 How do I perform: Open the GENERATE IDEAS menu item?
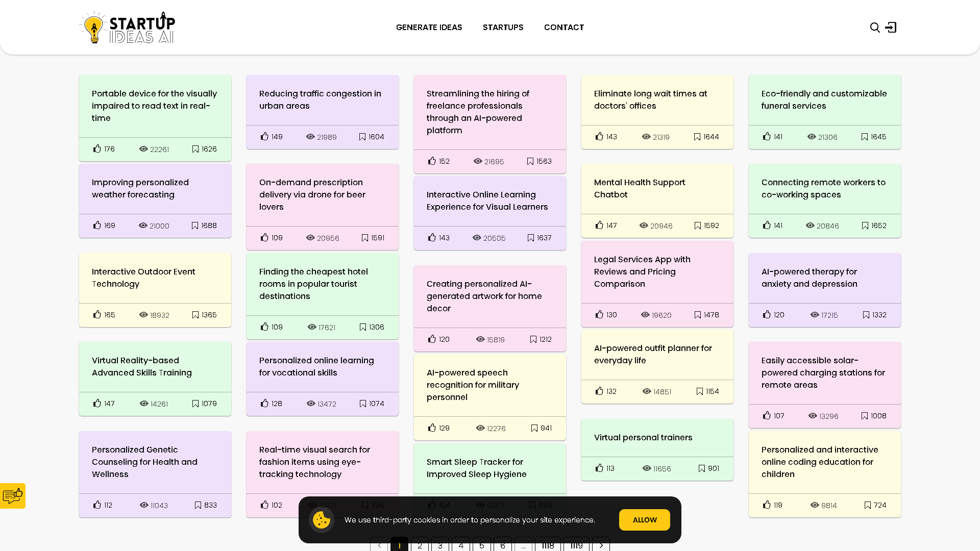point(429,27)
